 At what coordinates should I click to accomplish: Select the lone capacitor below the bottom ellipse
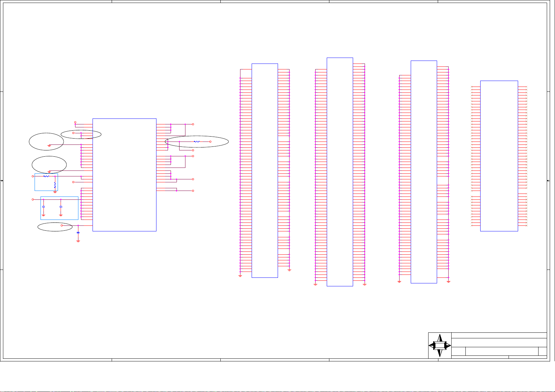[x=78, y=232]
